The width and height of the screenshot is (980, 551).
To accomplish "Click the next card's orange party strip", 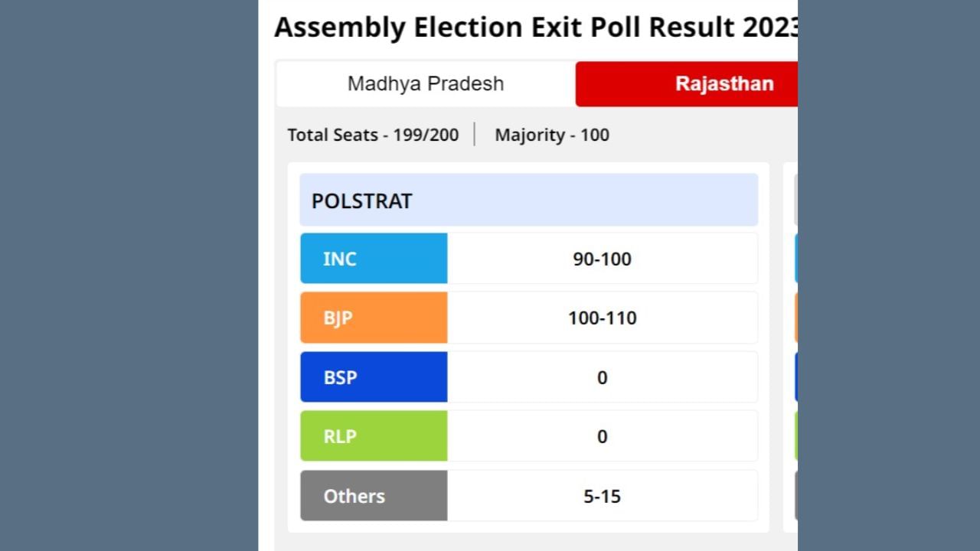I will 796,318.
